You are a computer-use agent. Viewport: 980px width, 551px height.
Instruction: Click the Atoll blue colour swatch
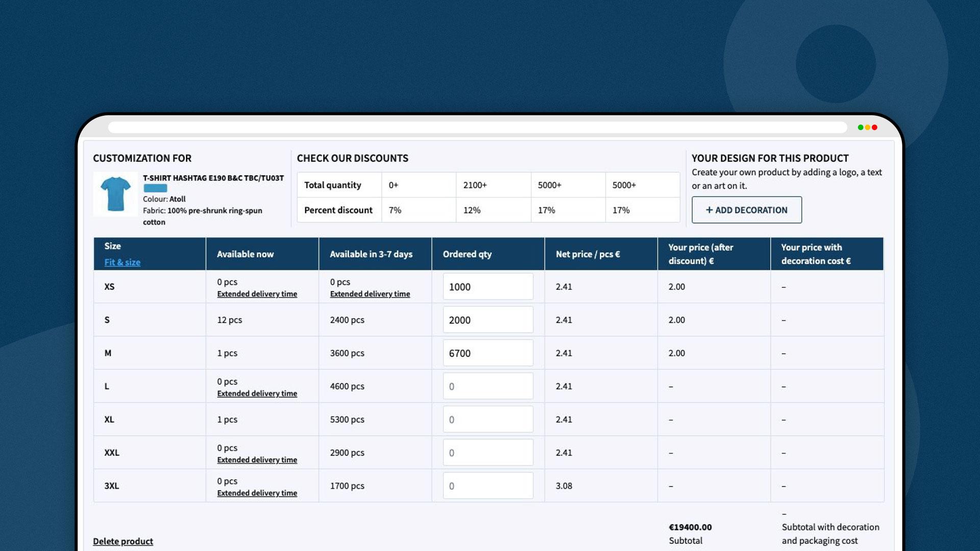(x=155, y=188)
